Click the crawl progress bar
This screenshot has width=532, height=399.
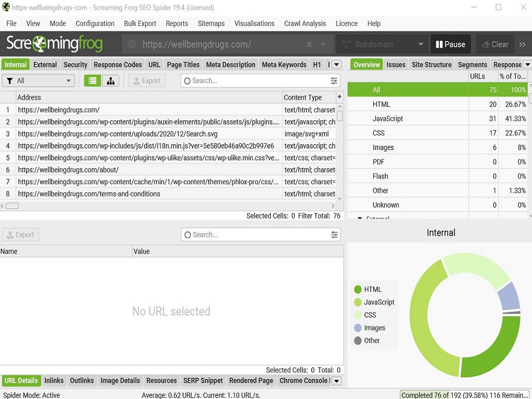465,395
